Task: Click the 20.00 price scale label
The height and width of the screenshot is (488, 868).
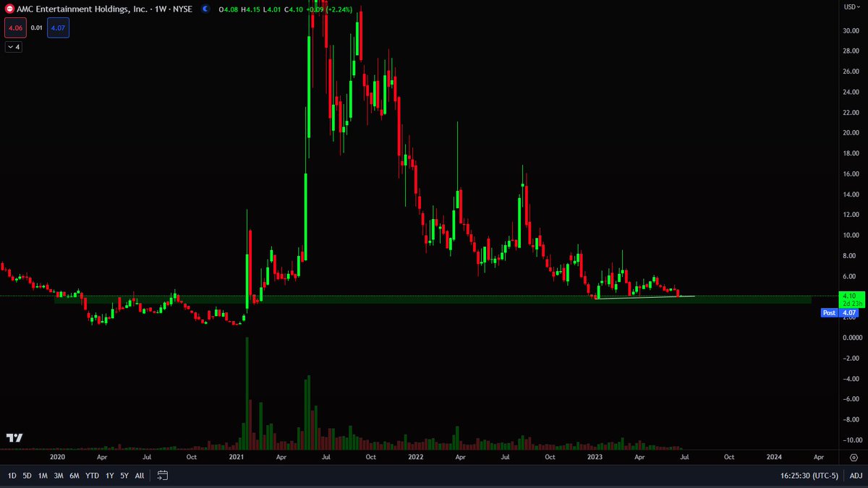Action: [850, 133]
